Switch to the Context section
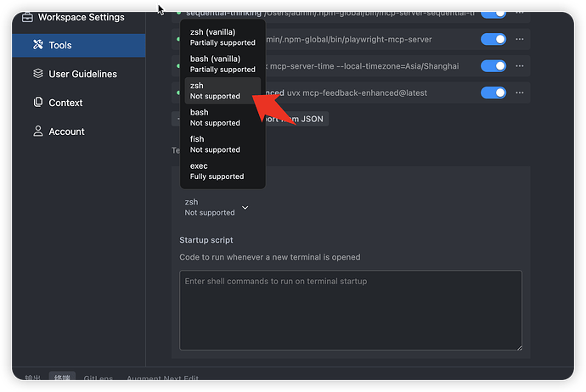This screenshot has height=392, width=586. pyautogui.click(x=78, y=103)
